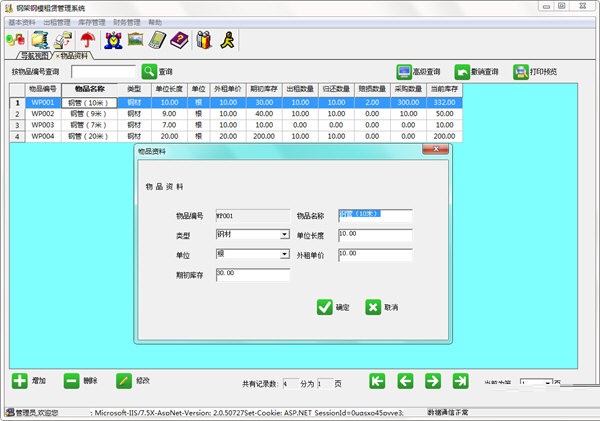Expand the 类型 dropdown in the dialog
The image size is (600, 421).
(x=285, y=234)
